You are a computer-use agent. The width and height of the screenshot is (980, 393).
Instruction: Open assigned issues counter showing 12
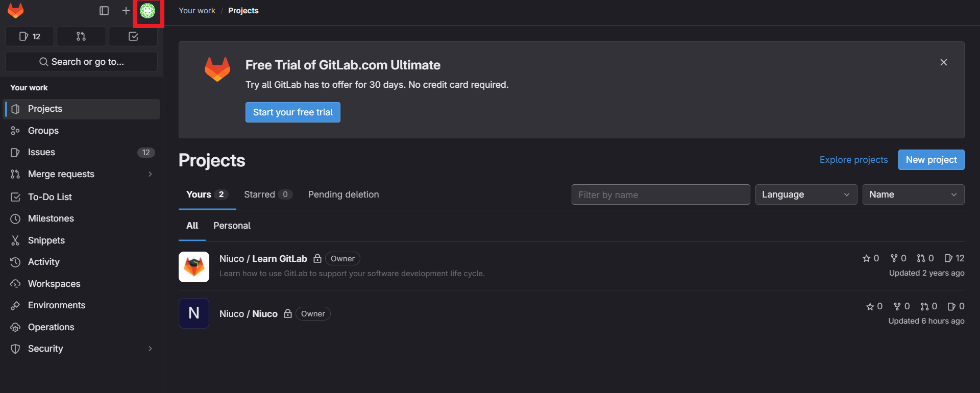30,36
